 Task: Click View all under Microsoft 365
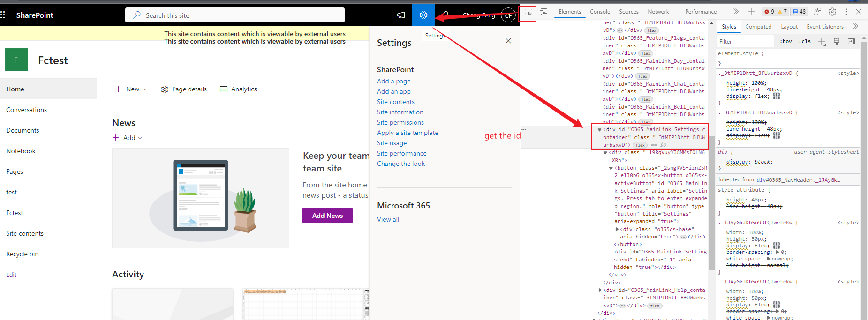[388, 219]
